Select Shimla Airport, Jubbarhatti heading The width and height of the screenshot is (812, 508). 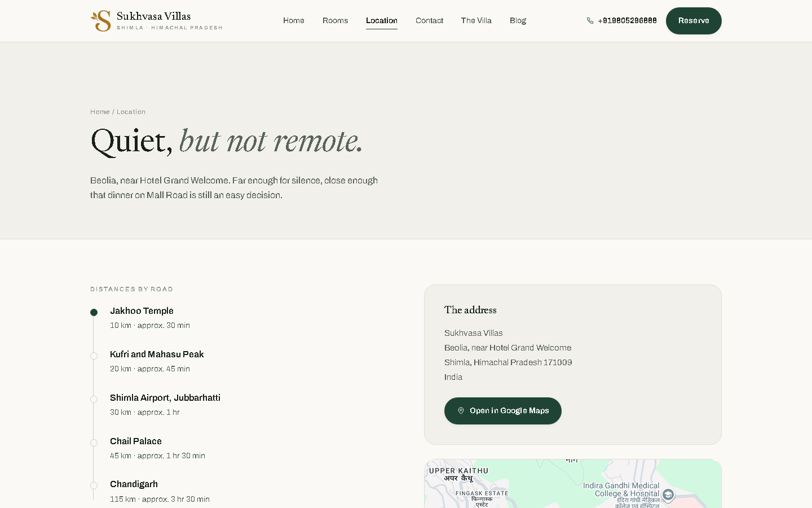(165, 398)
